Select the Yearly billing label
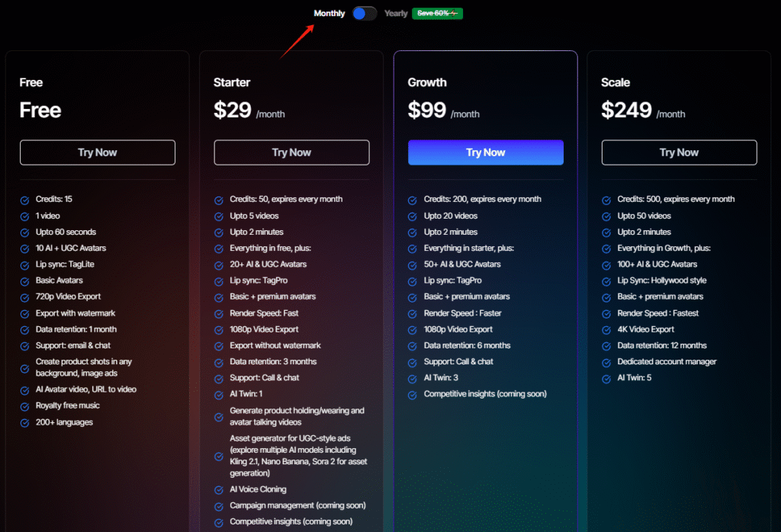This screenshot has width=781, height=532. (x=395, y=13)
